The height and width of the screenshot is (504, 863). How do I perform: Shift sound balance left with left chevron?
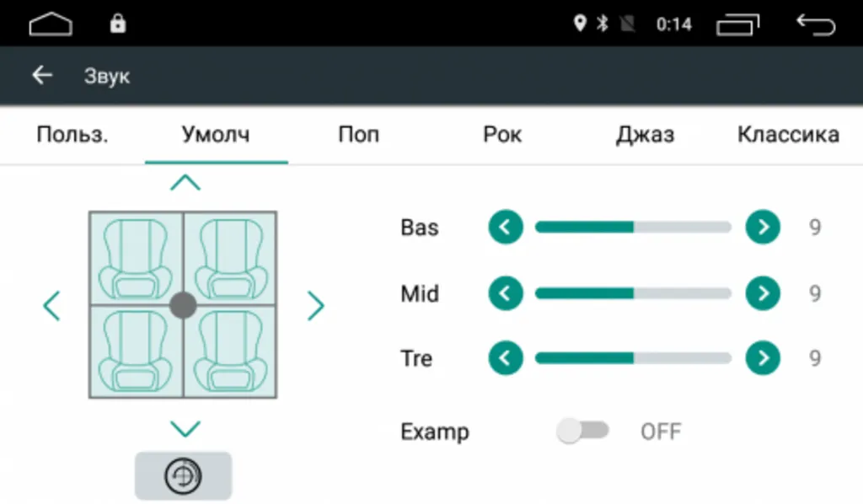click(x=52, y=305)
